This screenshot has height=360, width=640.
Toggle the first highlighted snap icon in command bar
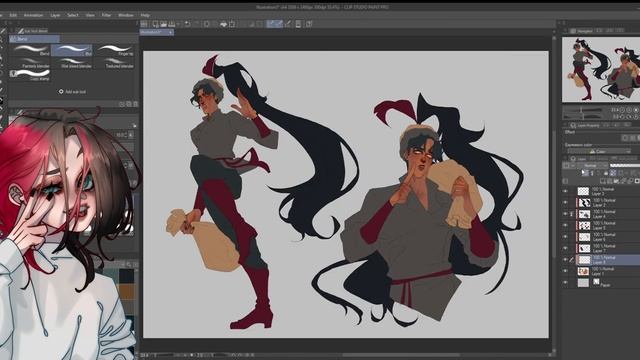[271, 24]
